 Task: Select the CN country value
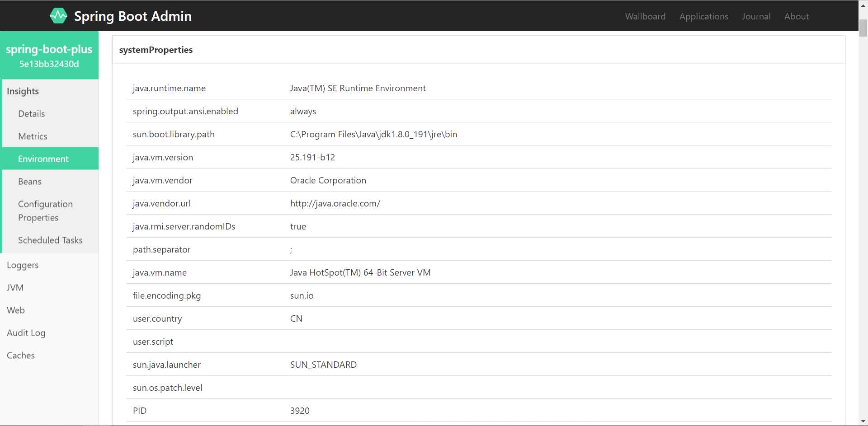point(296,318)
